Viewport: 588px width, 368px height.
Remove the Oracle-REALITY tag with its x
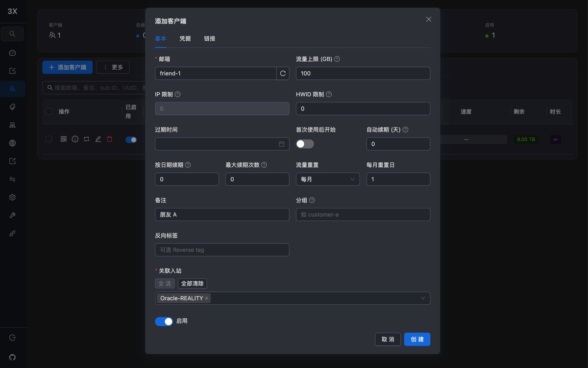click(x=207, y=298)
